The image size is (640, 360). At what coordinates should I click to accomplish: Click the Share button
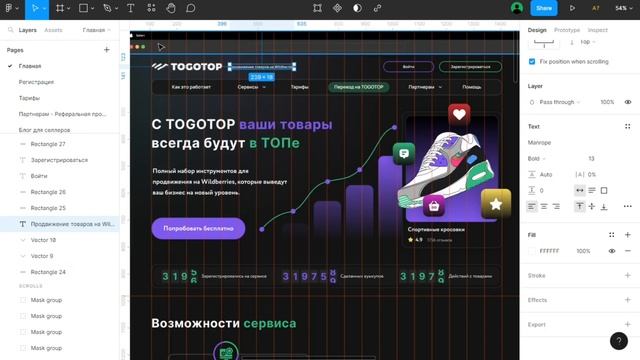point(544,8)
